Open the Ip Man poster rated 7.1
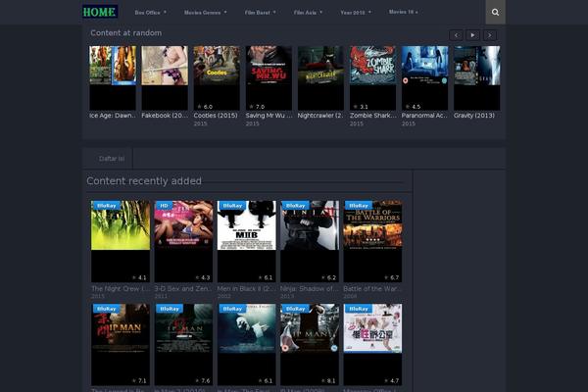 [x=121, y=344]
